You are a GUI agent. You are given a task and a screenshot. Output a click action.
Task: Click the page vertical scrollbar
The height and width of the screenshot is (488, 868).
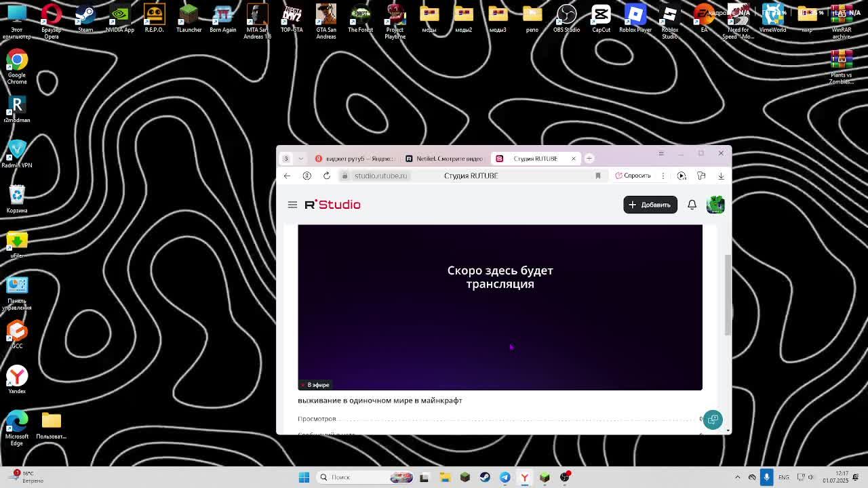pos(728,295)
